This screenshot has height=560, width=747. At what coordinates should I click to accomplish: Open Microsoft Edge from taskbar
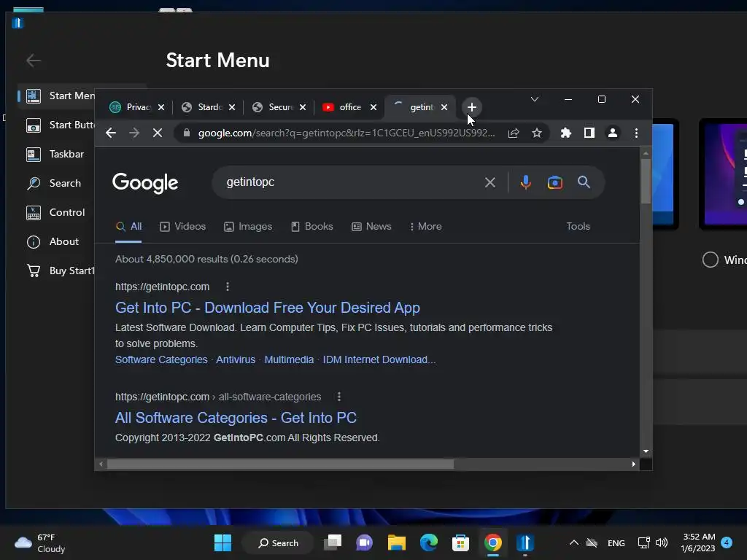[429, 542]
